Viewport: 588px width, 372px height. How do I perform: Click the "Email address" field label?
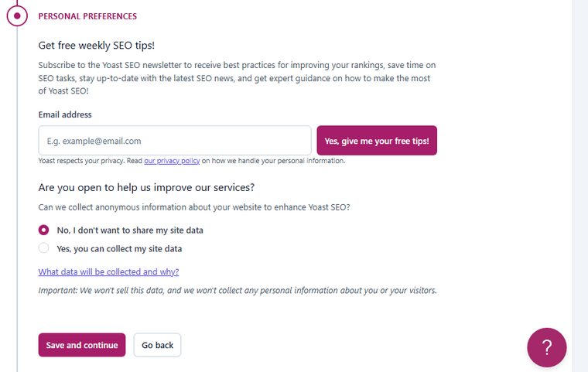[65, 114]
